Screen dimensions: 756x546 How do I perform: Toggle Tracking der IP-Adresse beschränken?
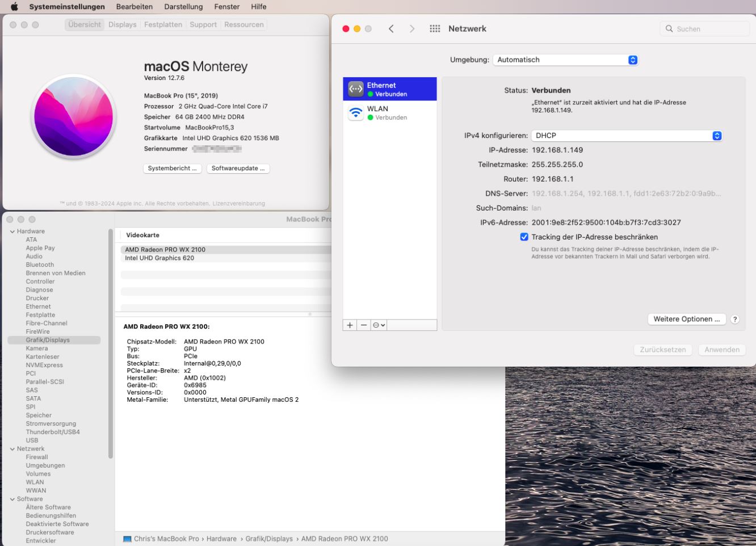(524, 237)
